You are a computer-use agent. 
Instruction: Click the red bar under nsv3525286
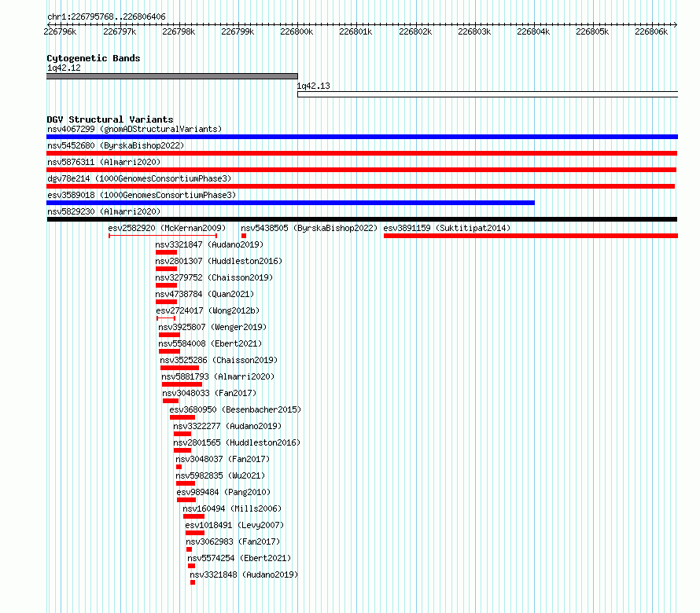(179, 368)
